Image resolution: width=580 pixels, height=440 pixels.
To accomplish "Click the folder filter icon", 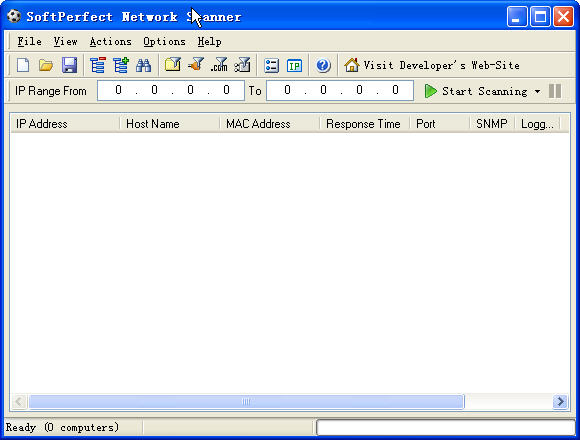I will [x=173, y=65].
